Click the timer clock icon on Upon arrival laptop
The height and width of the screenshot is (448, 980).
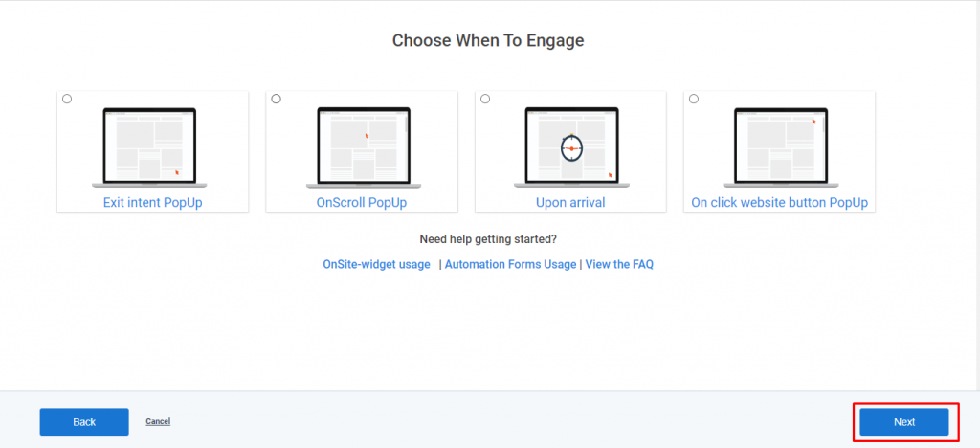click(572, 148)
